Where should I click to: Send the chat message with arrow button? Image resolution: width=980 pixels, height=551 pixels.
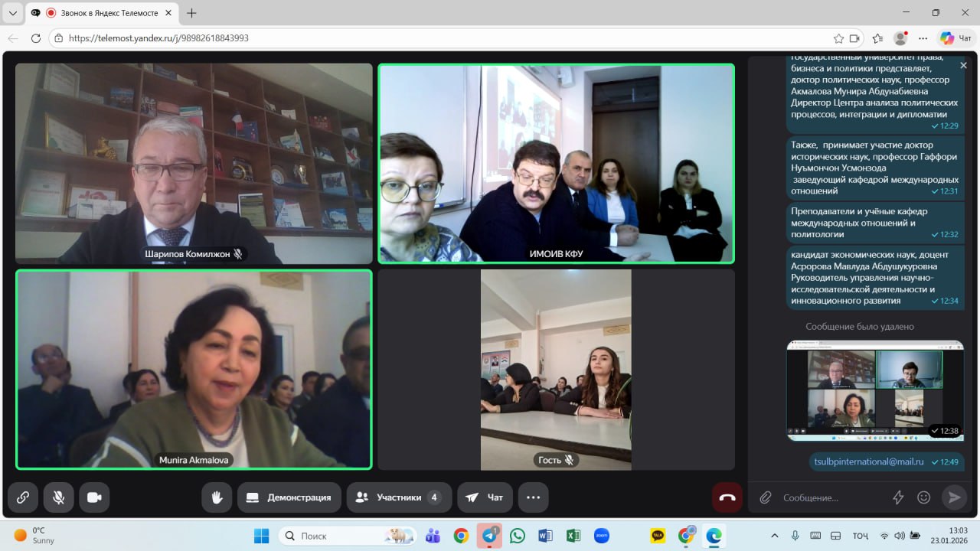[954, 497]
